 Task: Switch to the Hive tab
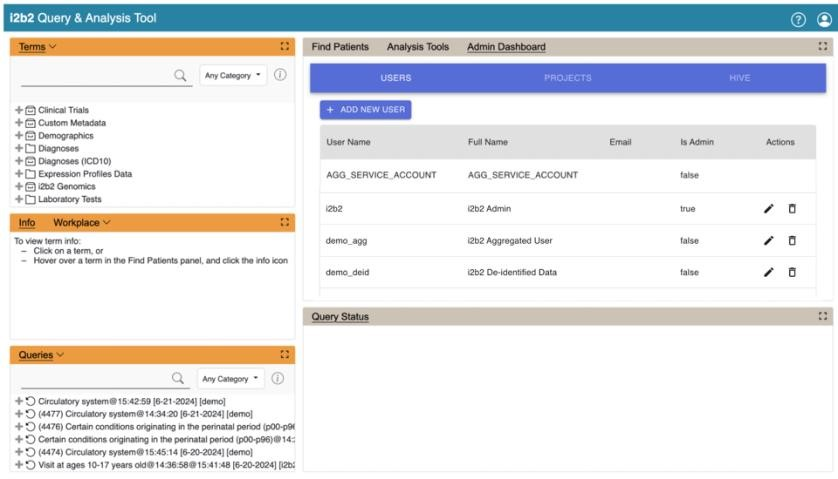click(x=739, y=78)
